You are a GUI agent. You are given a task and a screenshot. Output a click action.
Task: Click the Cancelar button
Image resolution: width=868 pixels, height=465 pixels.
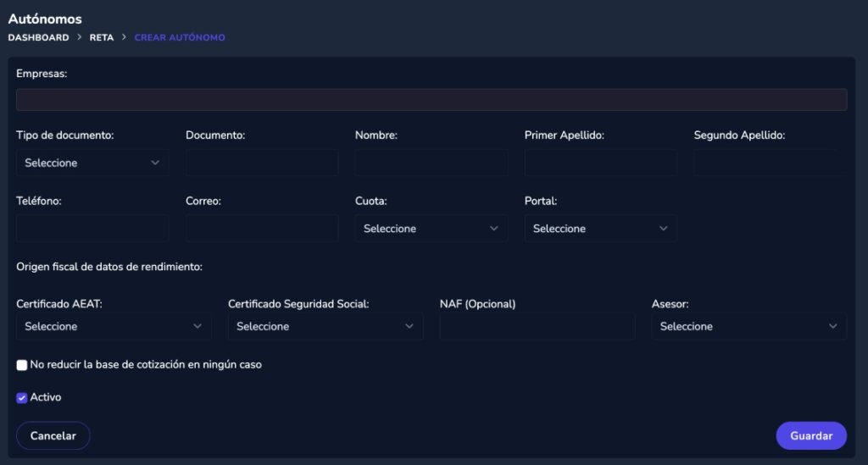point(53,435)
